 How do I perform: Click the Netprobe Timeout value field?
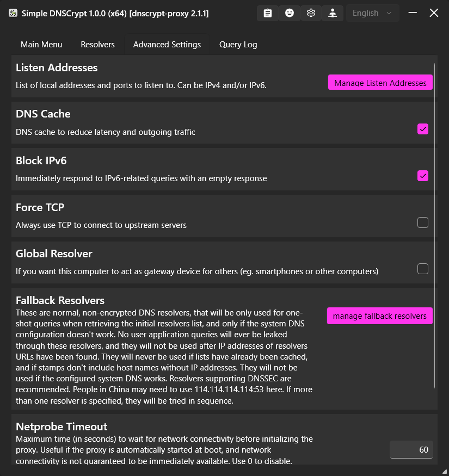411,449
